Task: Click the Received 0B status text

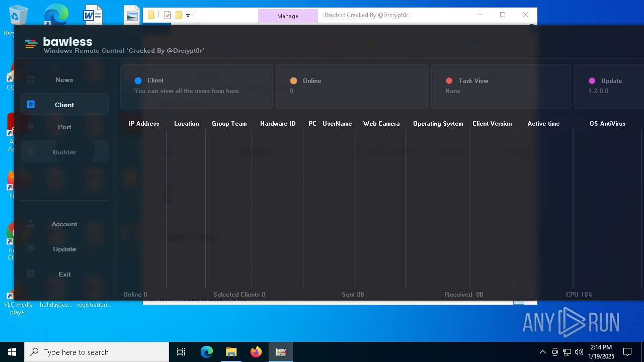Action: tap(464, 295)
